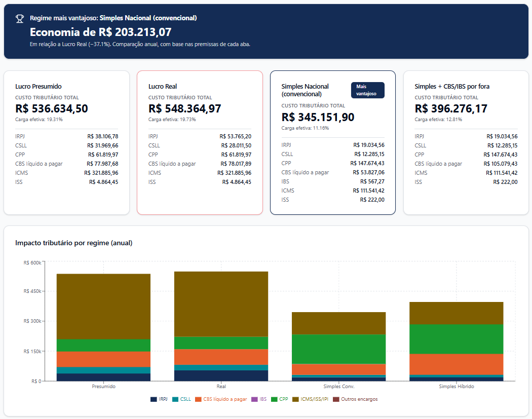Toggle CBS líquido a pagar legend swatch

tap(198, 399)
